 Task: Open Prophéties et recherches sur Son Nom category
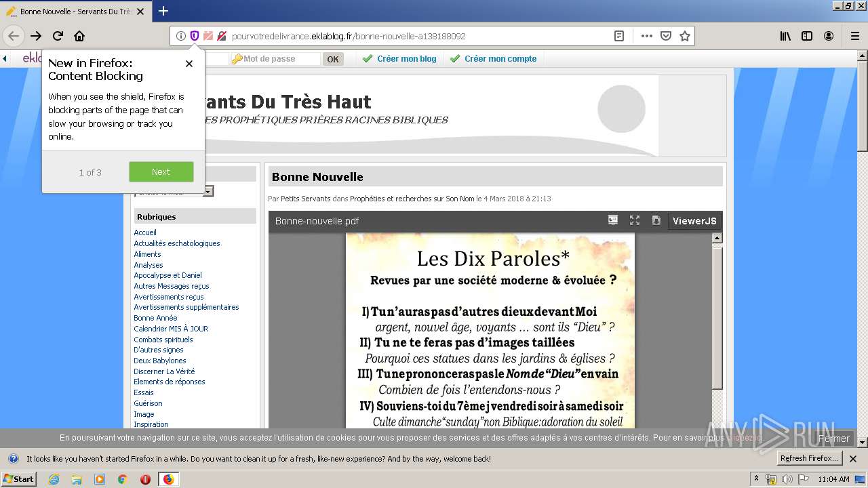[412, 199]
